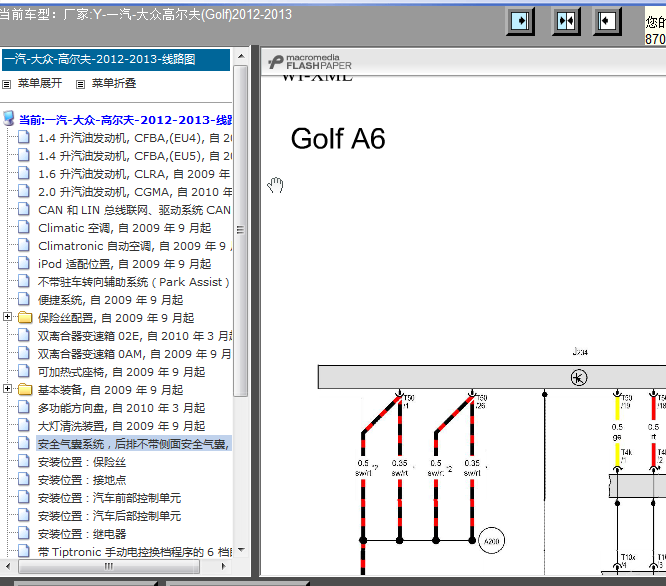Click the left-arrow panel layout button

click(x=607, y=21)
